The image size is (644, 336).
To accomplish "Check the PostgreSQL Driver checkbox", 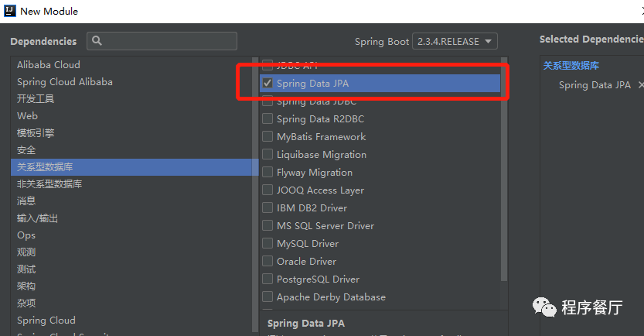I will point(267,279).
